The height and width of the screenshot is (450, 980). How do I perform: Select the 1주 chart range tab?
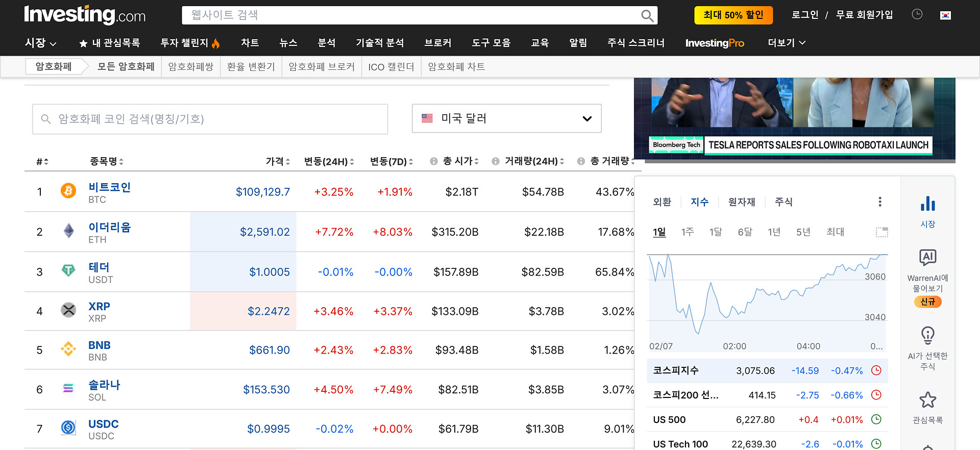[x=687, y=232]
